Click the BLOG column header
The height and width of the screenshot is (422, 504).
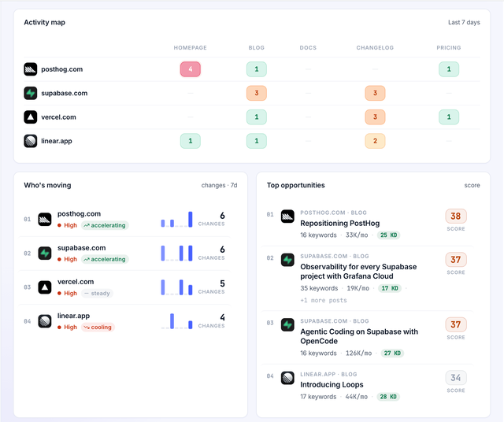(257, 47)
